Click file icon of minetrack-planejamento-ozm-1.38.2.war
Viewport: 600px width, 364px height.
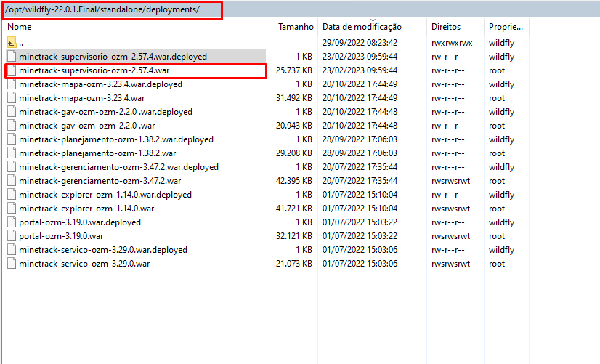point(12,153)
